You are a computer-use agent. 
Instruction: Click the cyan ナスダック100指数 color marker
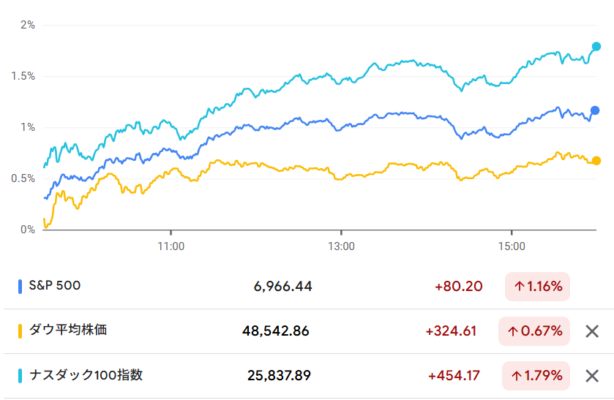(x=21, y=376)
